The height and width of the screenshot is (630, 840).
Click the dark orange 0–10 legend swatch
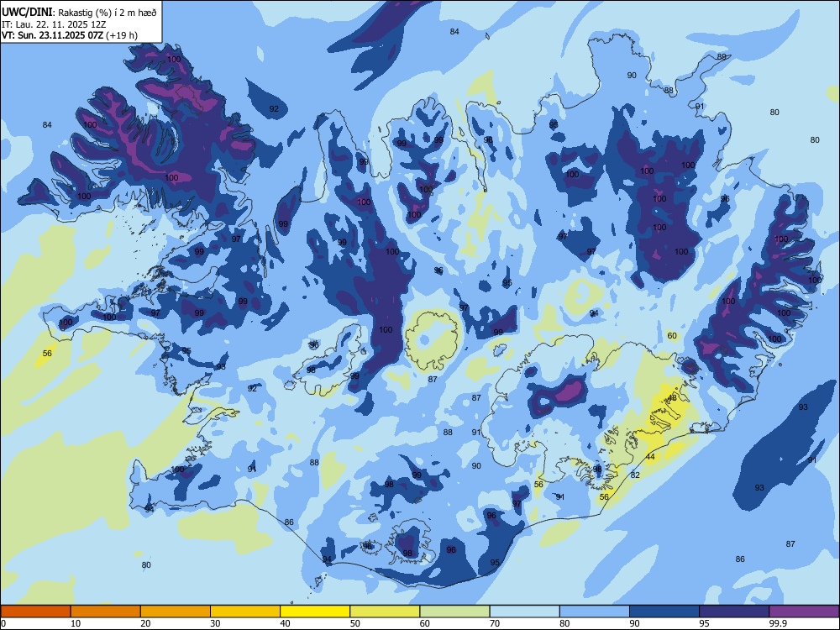(x=35, y=612)
